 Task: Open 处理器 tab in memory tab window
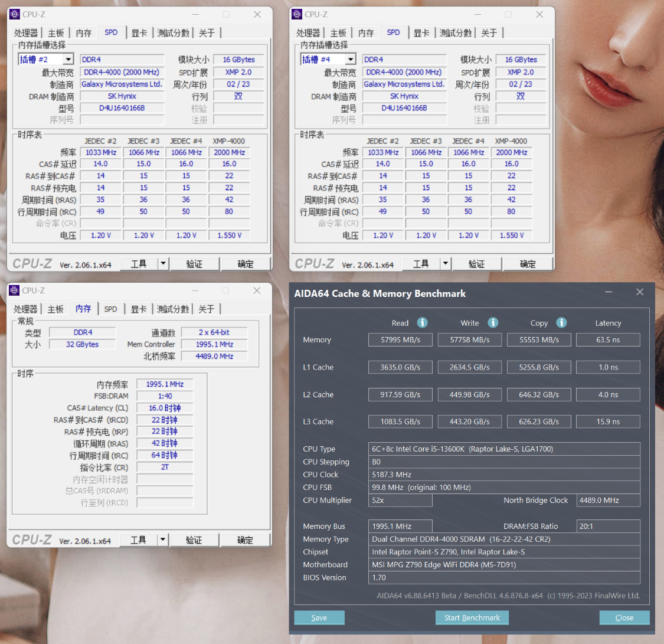click(25, 309)
